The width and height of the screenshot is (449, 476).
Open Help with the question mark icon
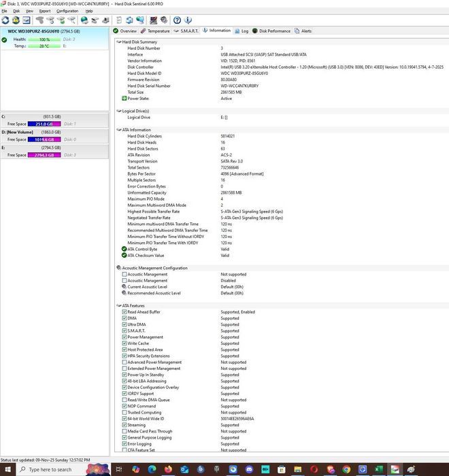(x=177, y=20)
